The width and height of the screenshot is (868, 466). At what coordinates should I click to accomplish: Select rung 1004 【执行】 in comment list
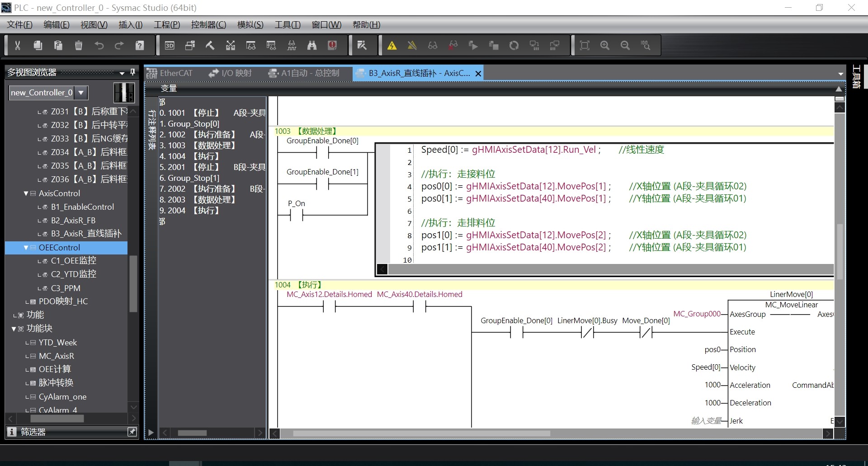pyautogui.click(x=189, y=156)
